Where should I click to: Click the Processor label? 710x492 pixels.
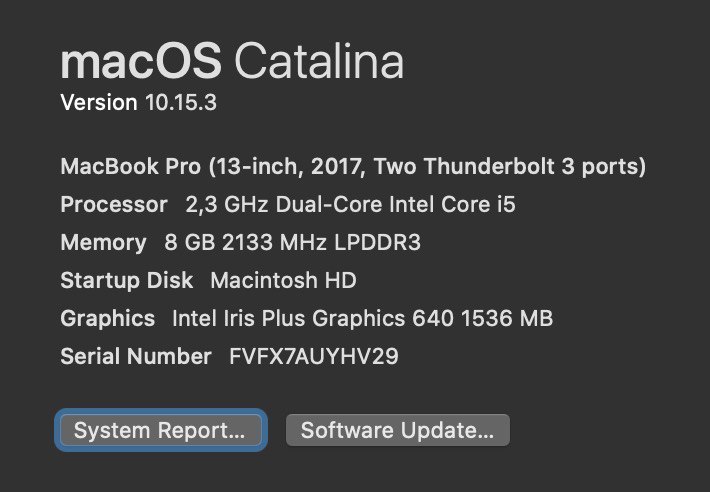click(x=114, y=204)
